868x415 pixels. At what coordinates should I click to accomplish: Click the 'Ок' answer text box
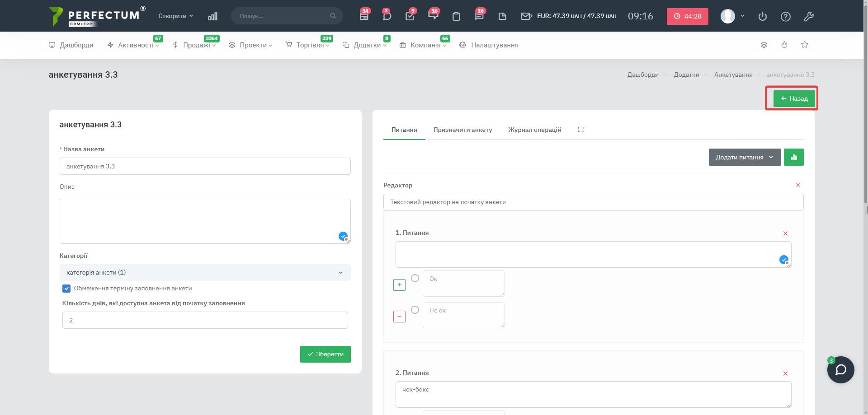point(463,284)
